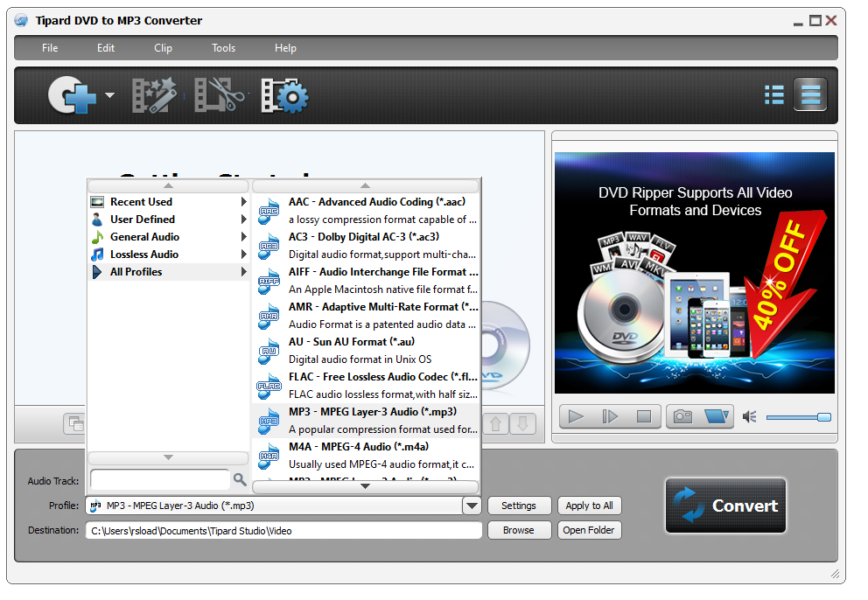Open the Clip menu

coord(163,48)
